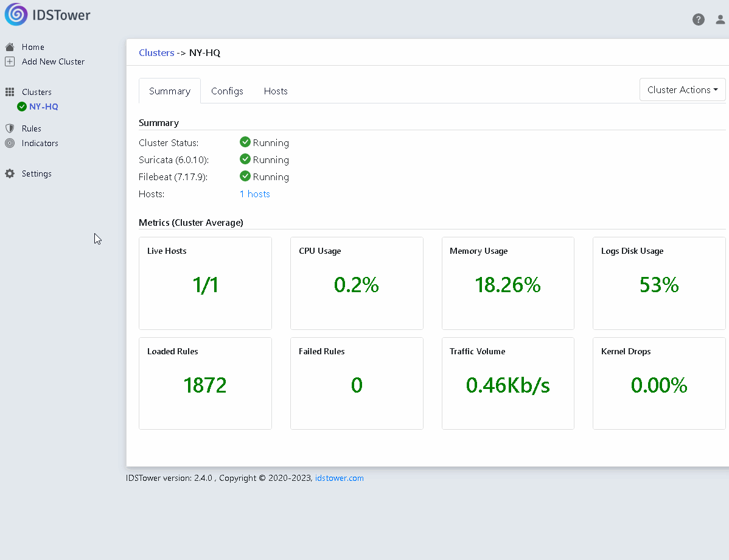The height and width of the screenshot is (560, 729).
Task: Click the Indicators target icon
Action: pyautogui.click(x=10, y=143)
